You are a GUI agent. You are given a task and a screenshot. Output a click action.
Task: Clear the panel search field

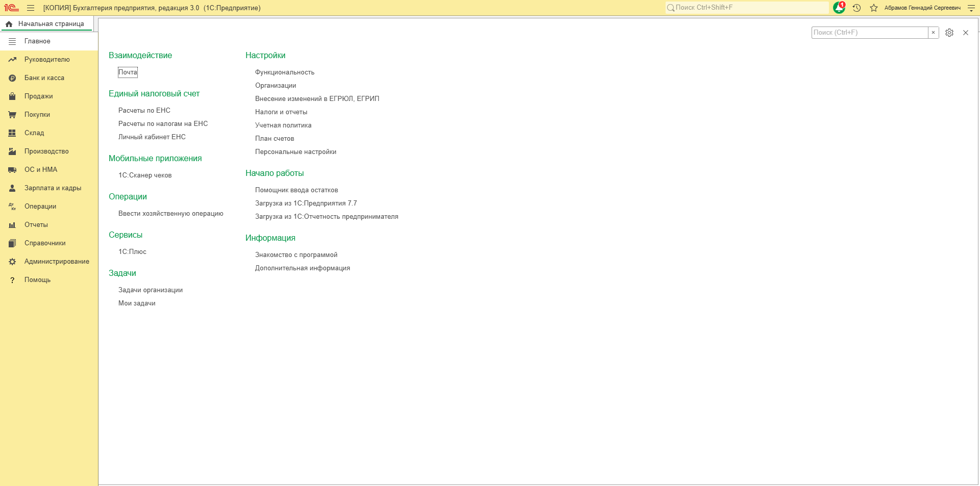(x=933, y=33)
